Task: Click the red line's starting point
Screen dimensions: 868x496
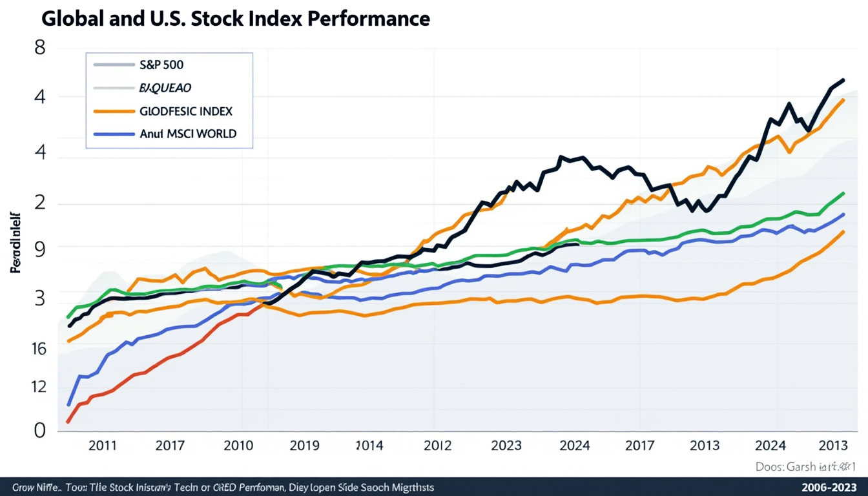Action: [x=68, y=422]
